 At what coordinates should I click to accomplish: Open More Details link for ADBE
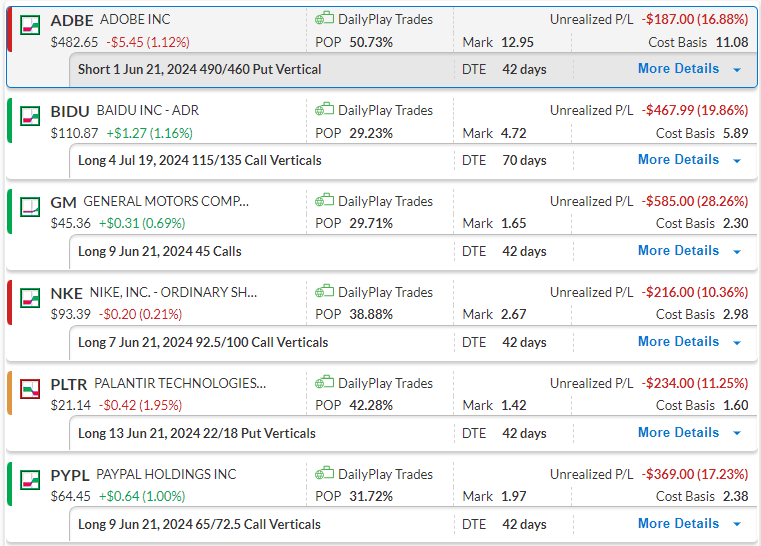pyautogui.click(x=678, y=68)
